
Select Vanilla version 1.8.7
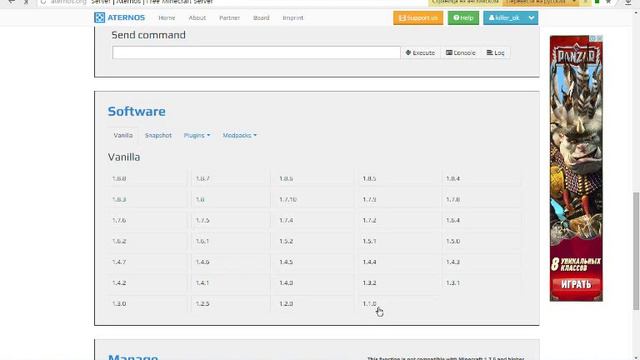(x=231, y=178)
